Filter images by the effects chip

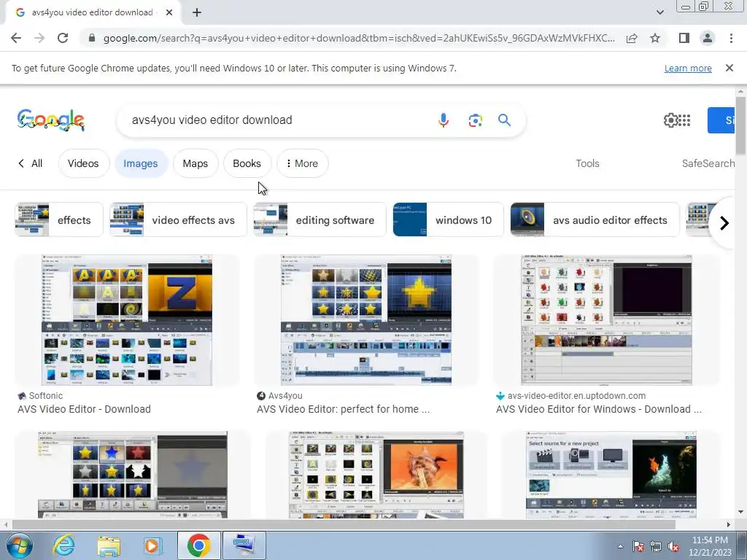pos(59,219)
